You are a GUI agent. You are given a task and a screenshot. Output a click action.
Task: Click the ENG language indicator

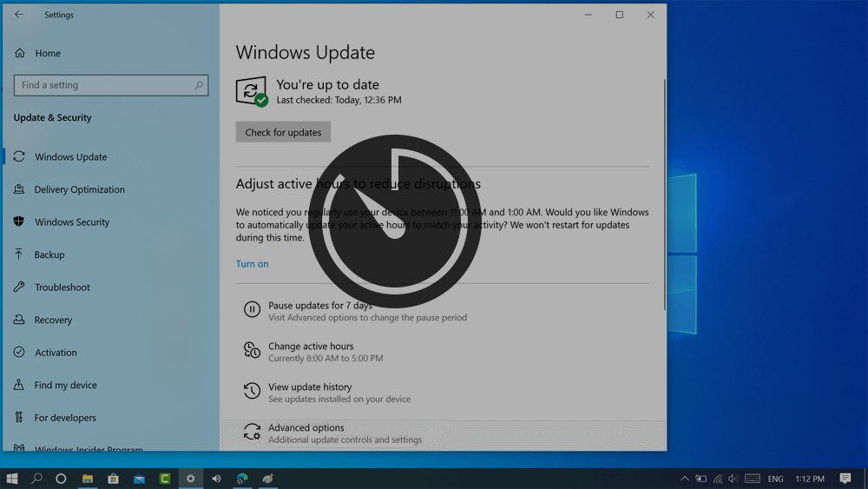pyautogui.click(x=775, y=479)
